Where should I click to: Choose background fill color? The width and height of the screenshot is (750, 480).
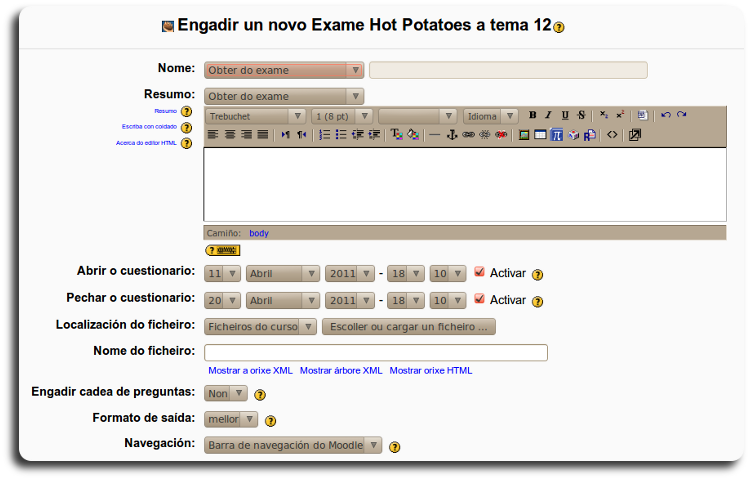pos(413,135)
